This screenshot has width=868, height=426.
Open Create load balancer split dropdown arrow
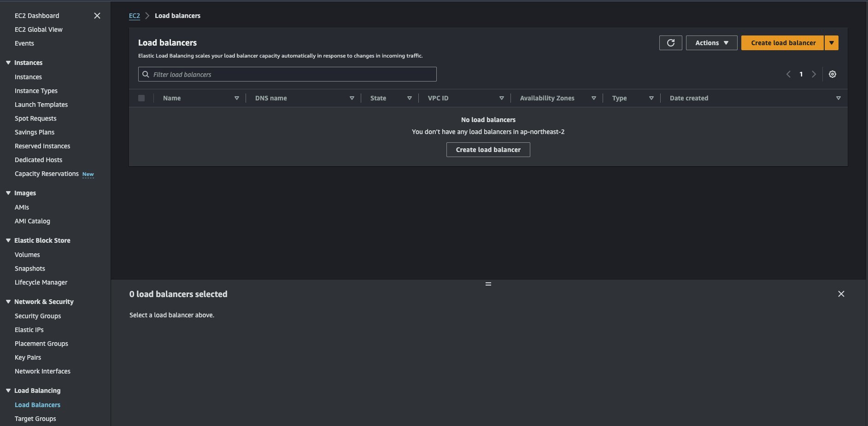pyautogui.click(x=832, y=43)
